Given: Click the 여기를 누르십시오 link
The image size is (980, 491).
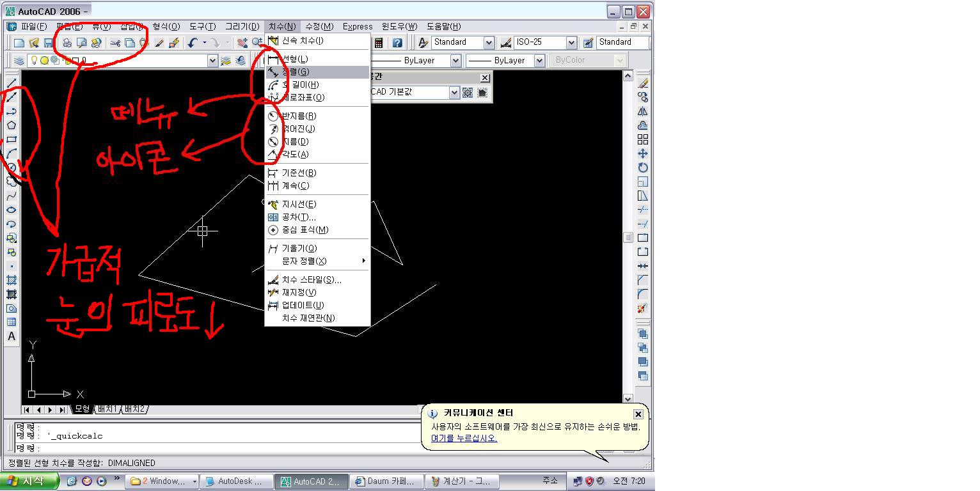Looking at the screenshot, I should (x=464, y=438).
